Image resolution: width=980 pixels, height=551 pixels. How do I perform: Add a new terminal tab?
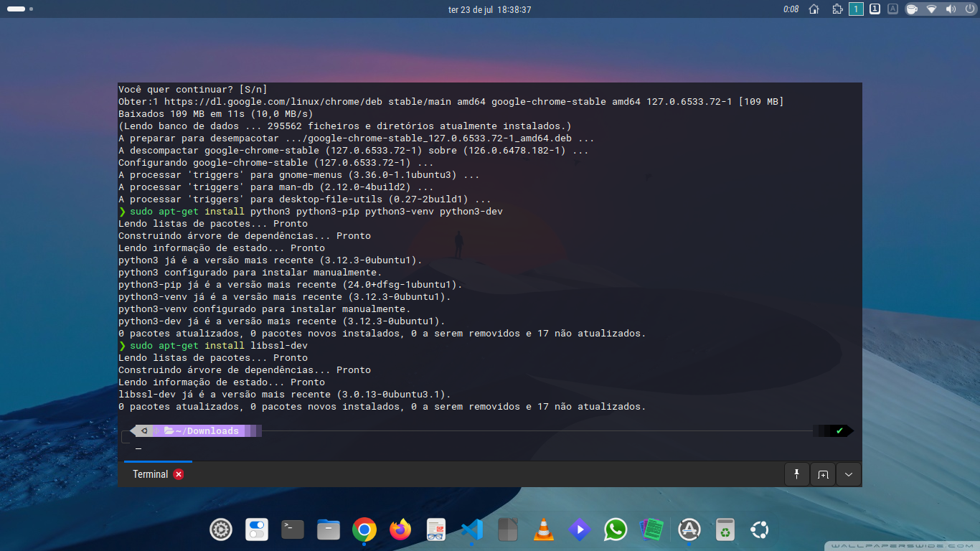point(823,474)
